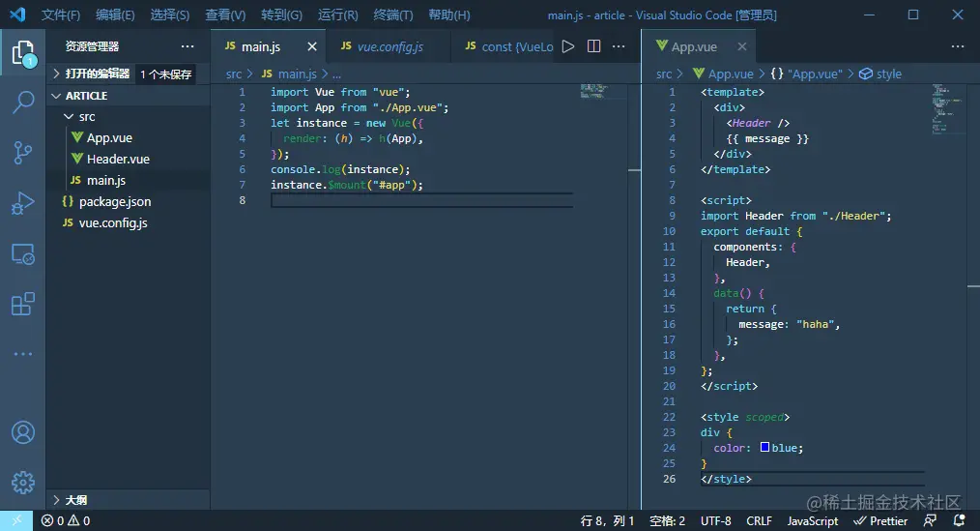Click the 1 个未保存 unsaved badge

(x=165, y=74)
